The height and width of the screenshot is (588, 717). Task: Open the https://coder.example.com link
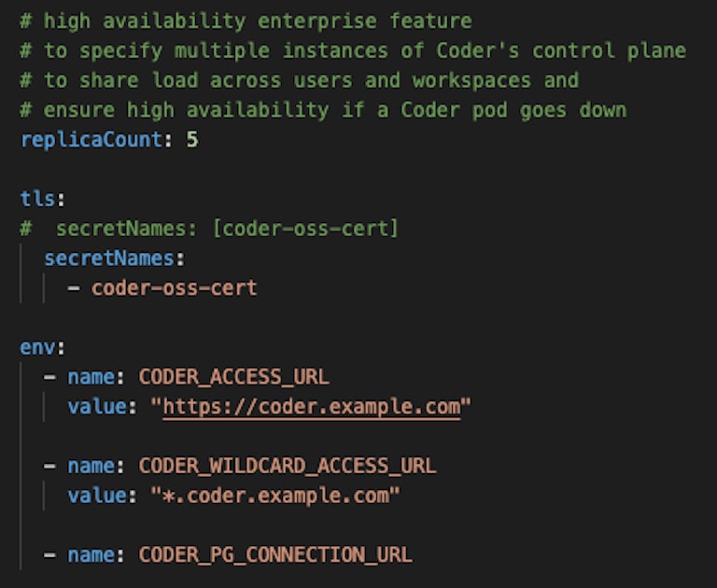point(312,407)
